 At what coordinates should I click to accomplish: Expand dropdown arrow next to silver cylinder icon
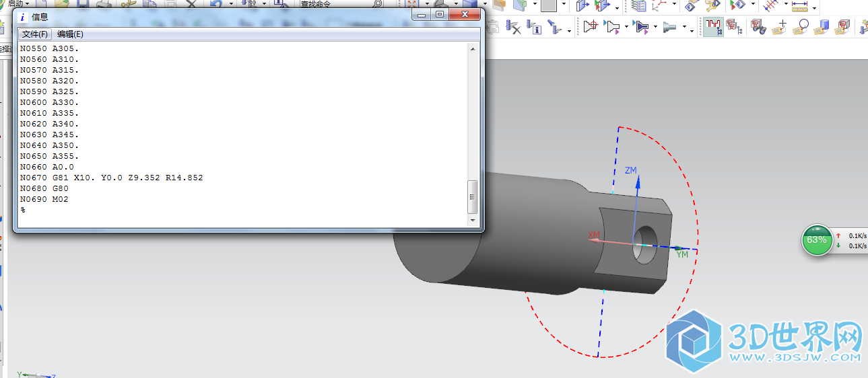684,28
